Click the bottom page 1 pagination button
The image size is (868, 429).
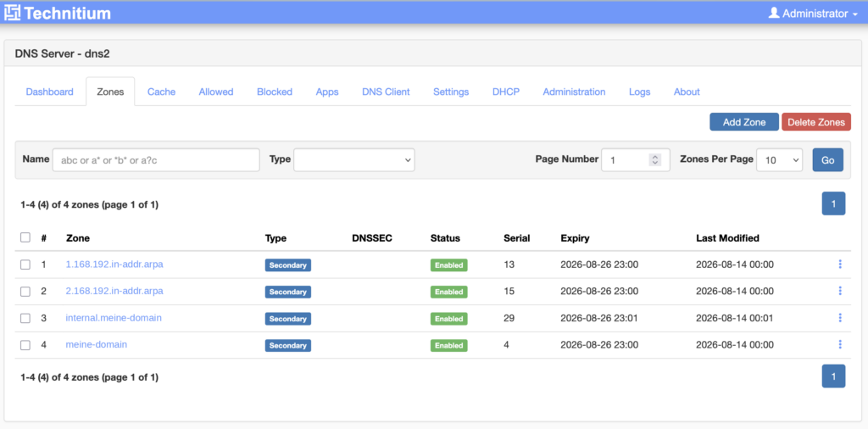tap(834, 376)
